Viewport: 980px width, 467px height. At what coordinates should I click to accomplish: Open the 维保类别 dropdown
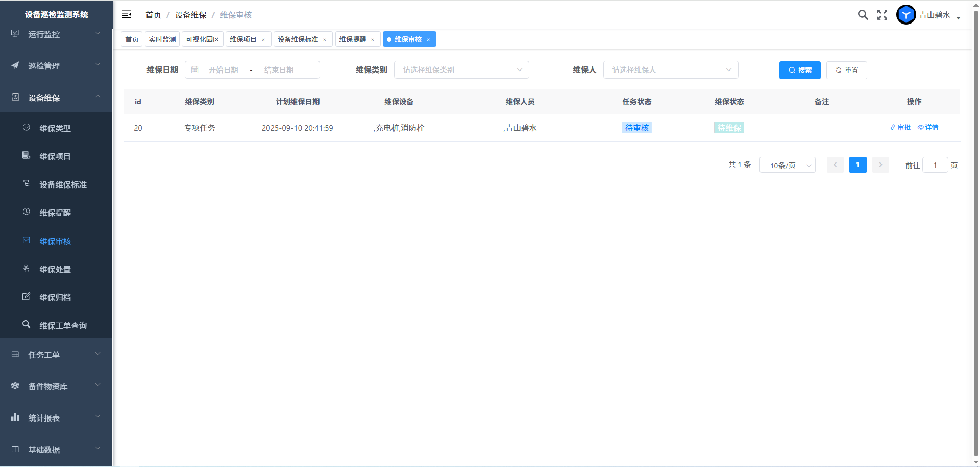click(461, 70)
